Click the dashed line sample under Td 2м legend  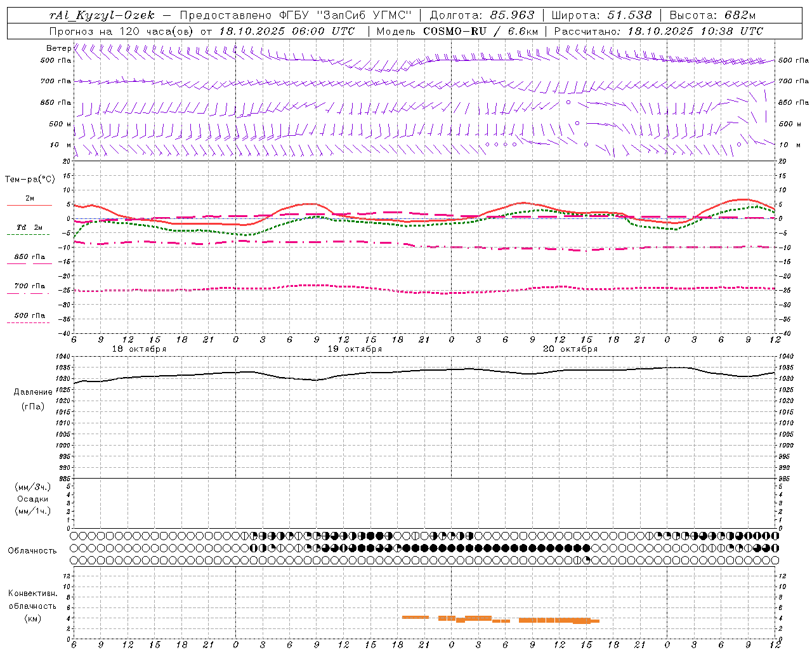(28, 234)
